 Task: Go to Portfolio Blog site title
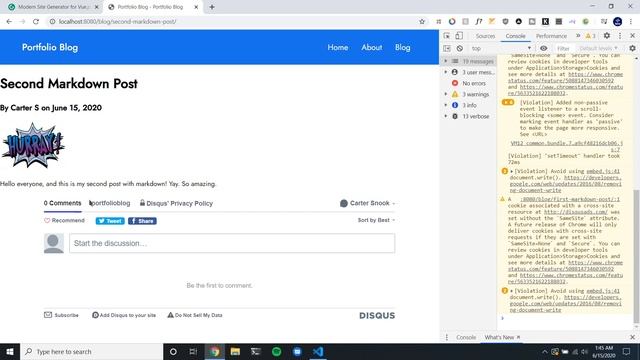coord(50,47)
